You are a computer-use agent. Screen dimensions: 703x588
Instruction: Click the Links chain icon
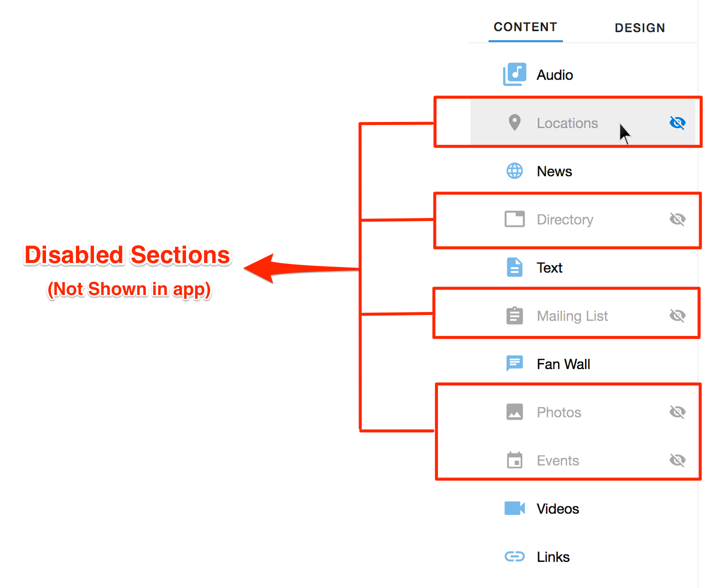pos(514,556)
